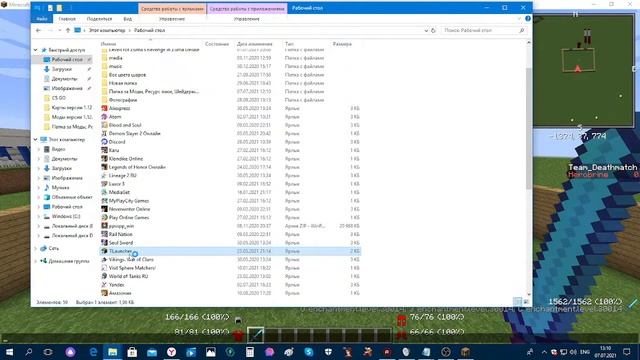
Task: Open Minecraft from taskbar
Action: point(465,352)
